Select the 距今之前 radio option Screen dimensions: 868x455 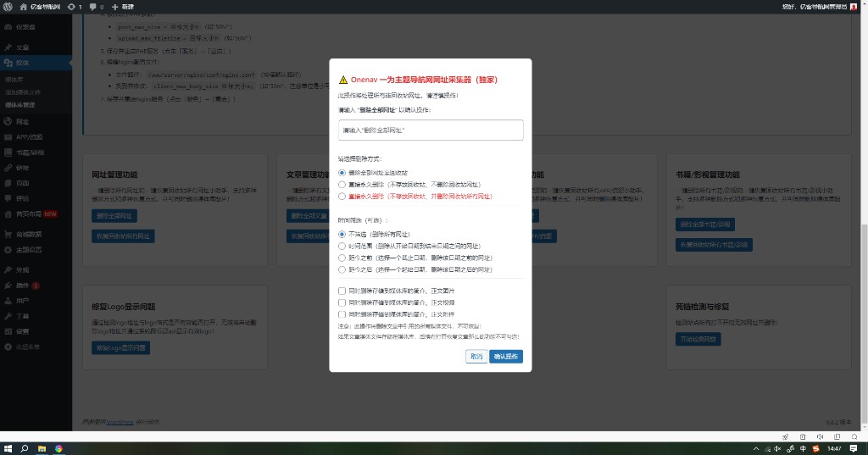pos(342,258)
